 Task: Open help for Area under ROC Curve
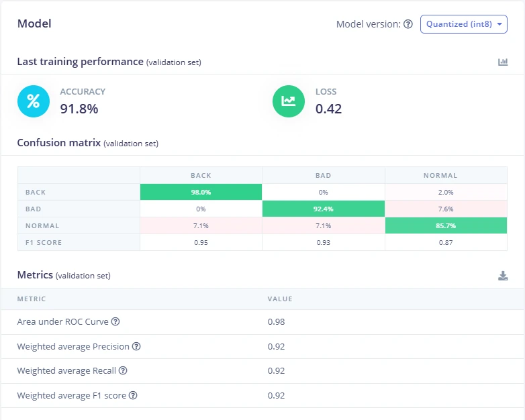pos(115,321)
